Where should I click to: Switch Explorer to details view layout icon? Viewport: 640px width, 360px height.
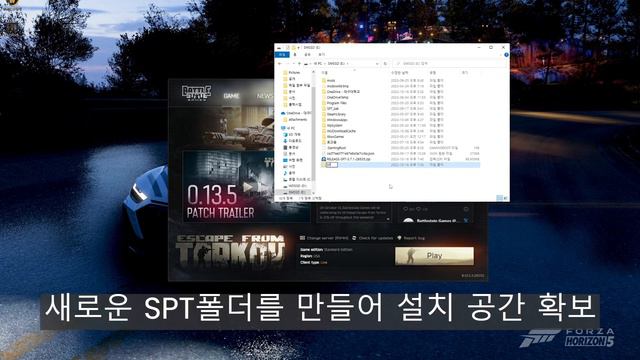499,198
